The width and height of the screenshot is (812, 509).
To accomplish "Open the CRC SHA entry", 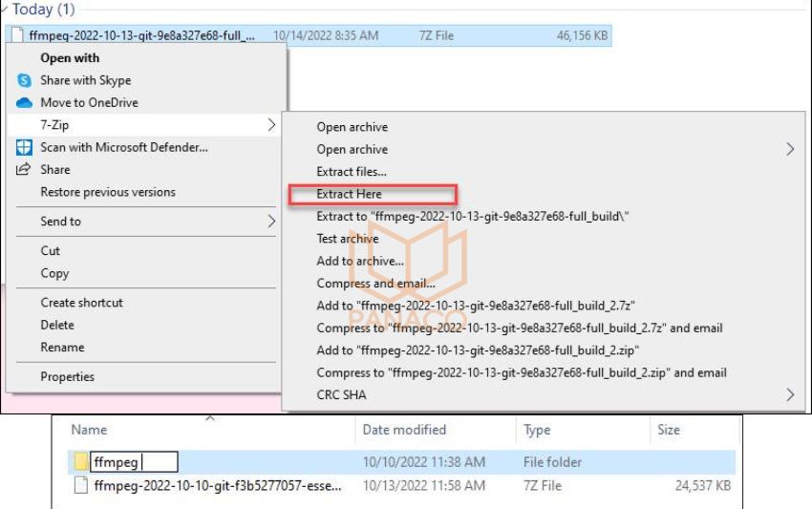I will 341,394.
